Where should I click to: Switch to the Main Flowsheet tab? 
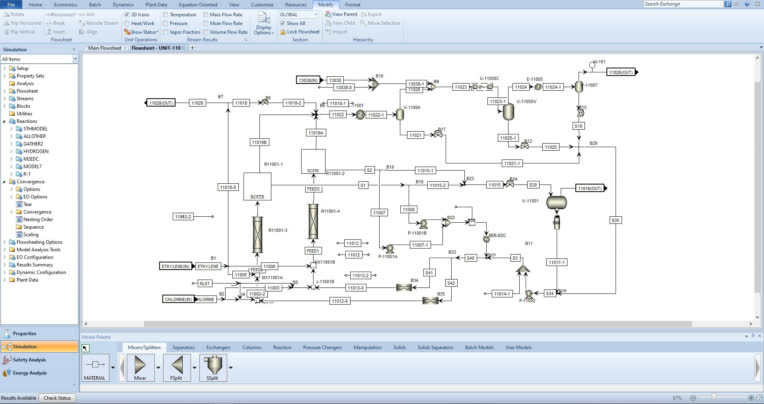pyautogui.click(x=104, y=48)
